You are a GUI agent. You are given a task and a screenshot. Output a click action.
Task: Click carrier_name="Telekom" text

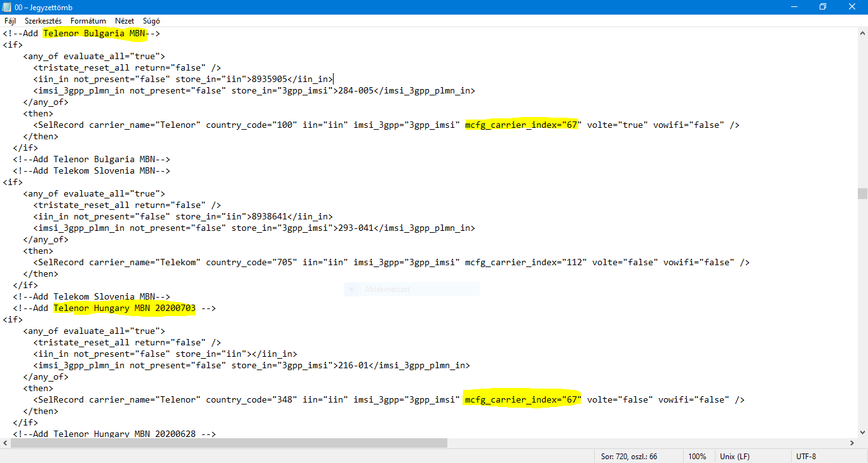[x=145, y=263]
